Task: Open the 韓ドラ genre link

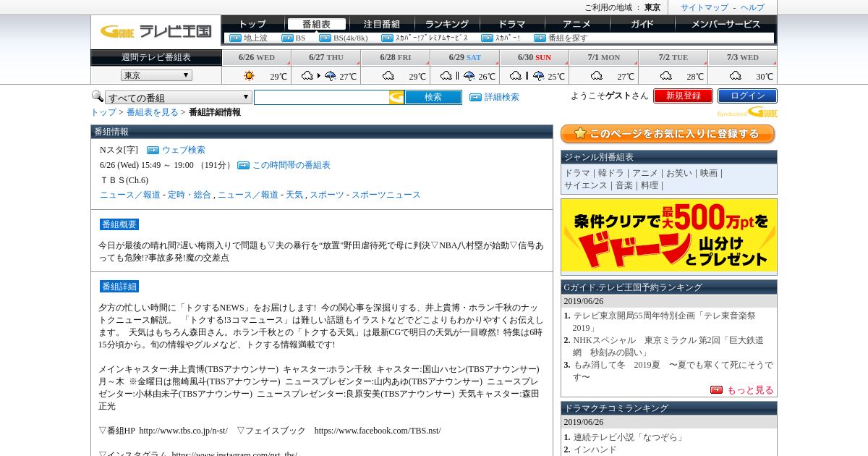Action: [611, 173]
